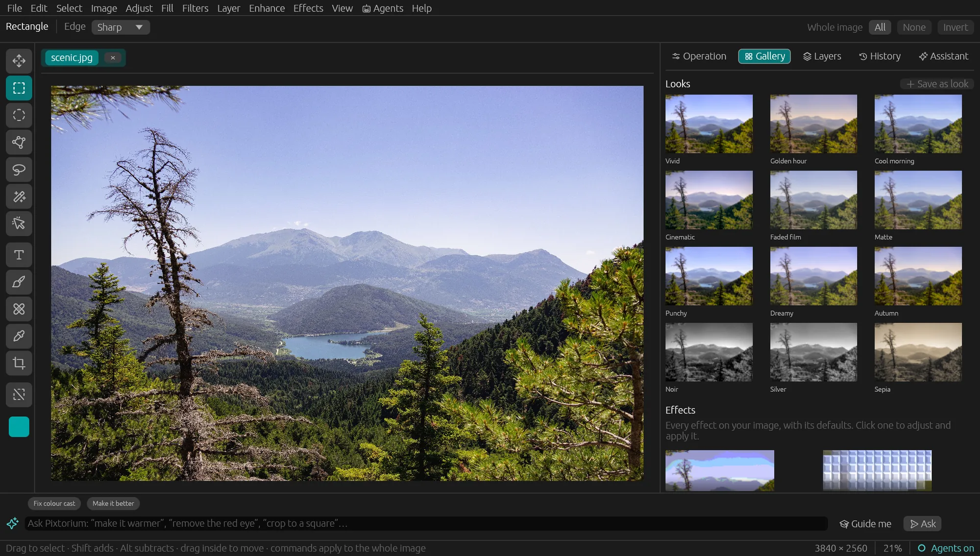Apply the Noir look

coord(709,352)
